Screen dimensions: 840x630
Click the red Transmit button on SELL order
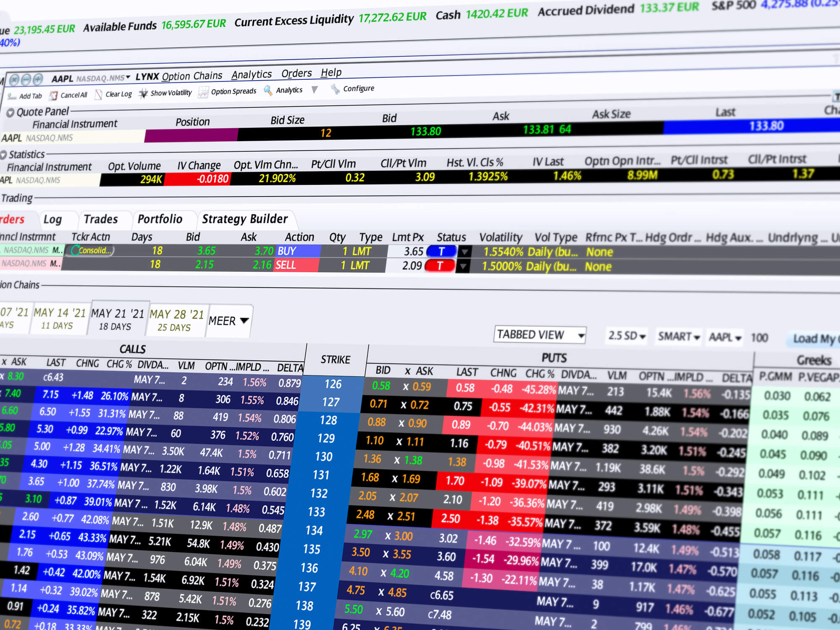[439, 265]
